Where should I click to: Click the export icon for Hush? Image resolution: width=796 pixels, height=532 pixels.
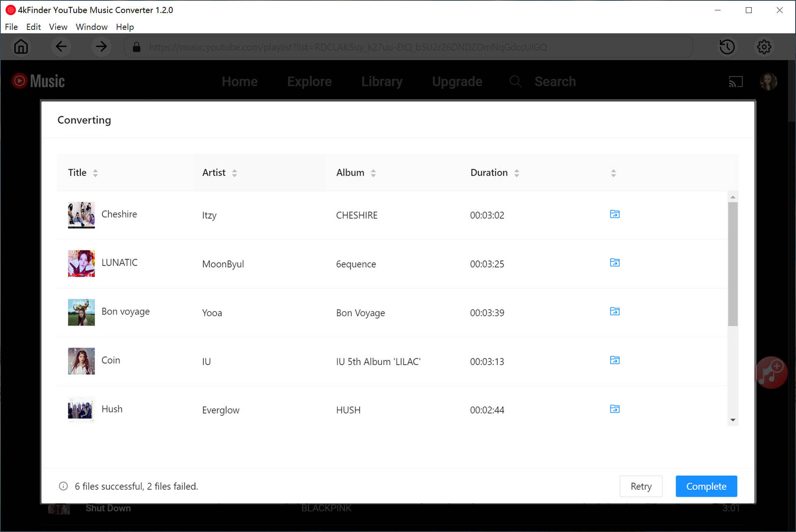pyautogui.click(x=614, y=409)
